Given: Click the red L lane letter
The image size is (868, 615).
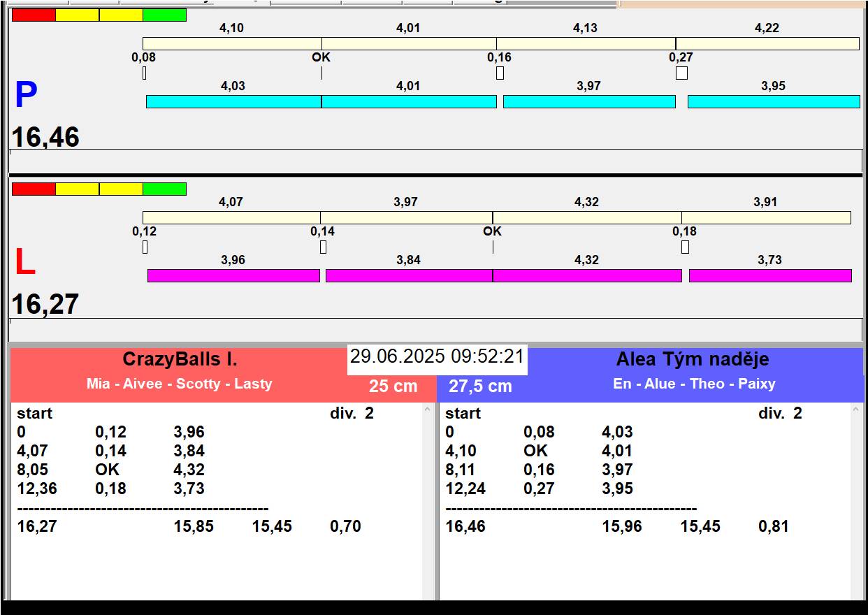Looking at the screenshot, I should [x=25, y=263].
